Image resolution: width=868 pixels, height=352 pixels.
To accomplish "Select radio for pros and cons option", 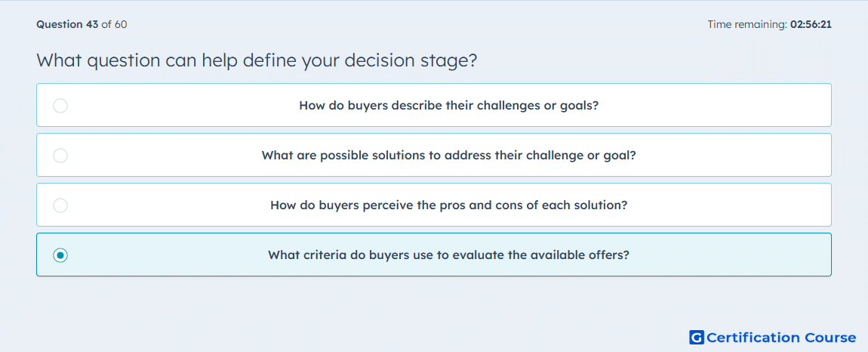I will [60, 205].
